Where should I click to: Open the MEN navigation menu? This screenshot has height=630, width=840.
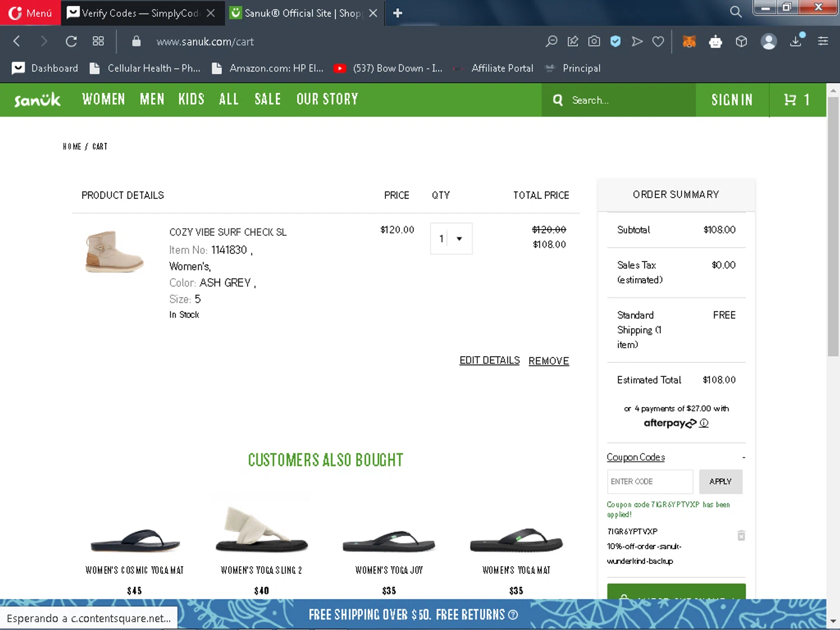pyautogui.click(x=152, y=100)
